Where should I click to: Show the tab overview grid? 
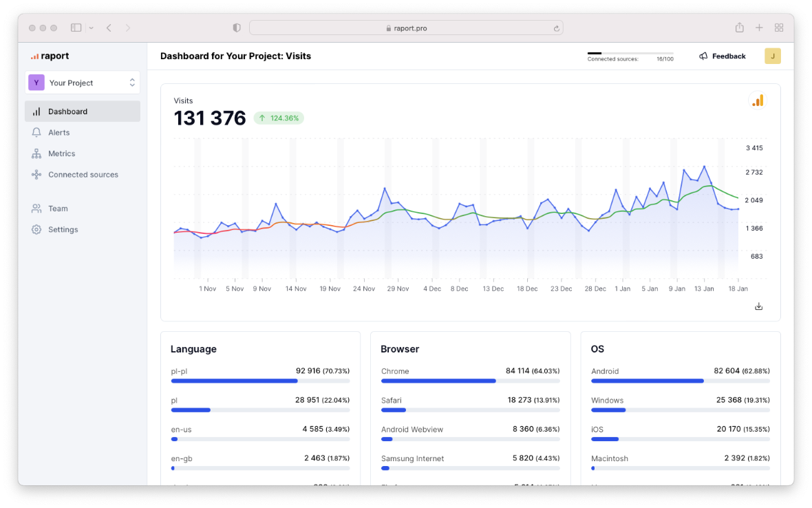point(779,28)
